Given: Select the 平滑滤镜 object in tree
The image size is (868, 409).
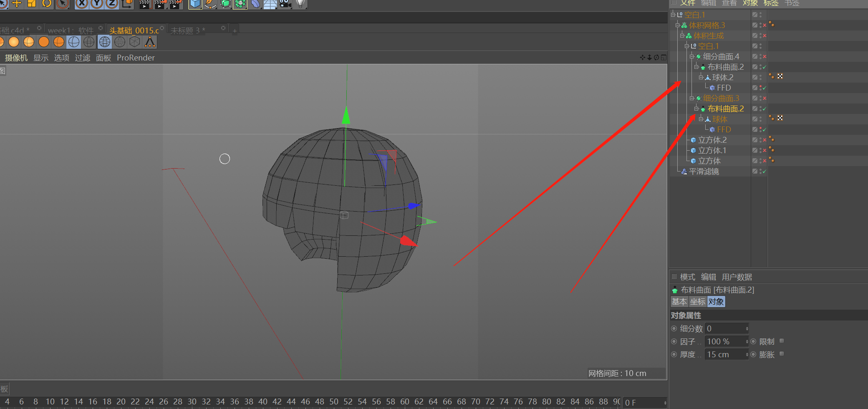Looking at the screenshot, I should 704,172.
